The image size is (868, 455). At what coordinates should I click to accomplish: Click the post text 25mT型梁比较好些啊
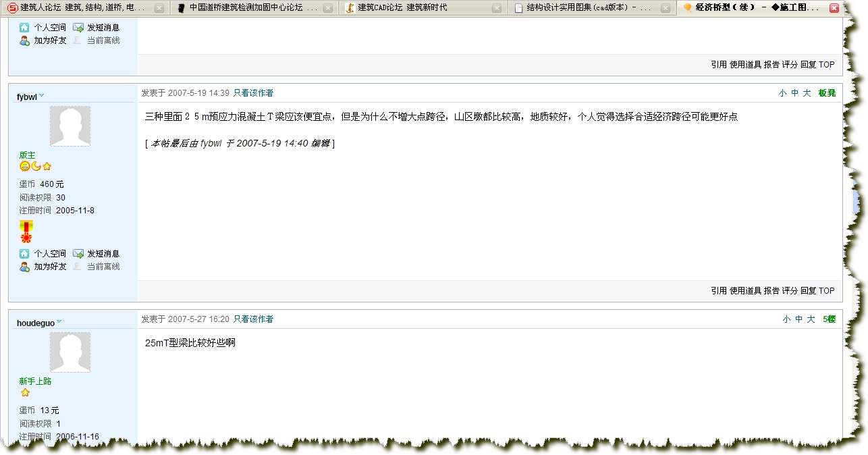(190, 343)
